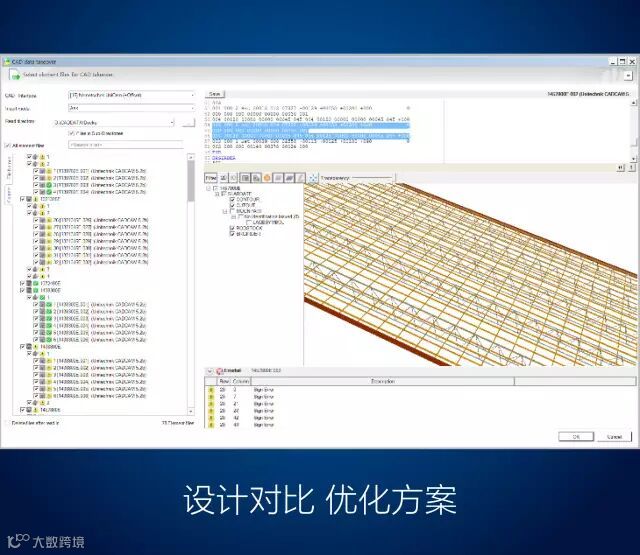Select element row 3 with the first green check icon
Viewport: 640px width, 555px height.
[x=91, y=185]
